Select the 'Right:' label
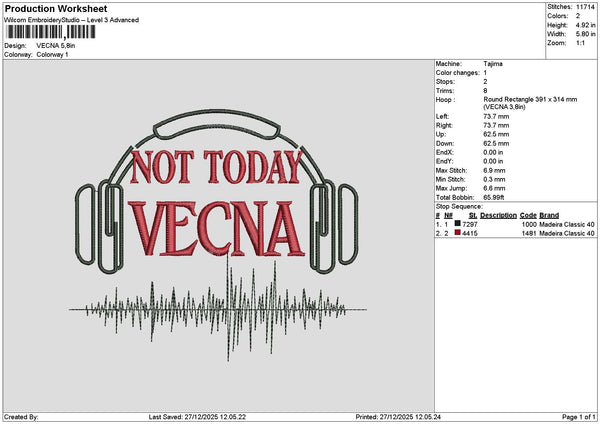Viewport: 600px width, 424px height. click(x=444, y=126)
